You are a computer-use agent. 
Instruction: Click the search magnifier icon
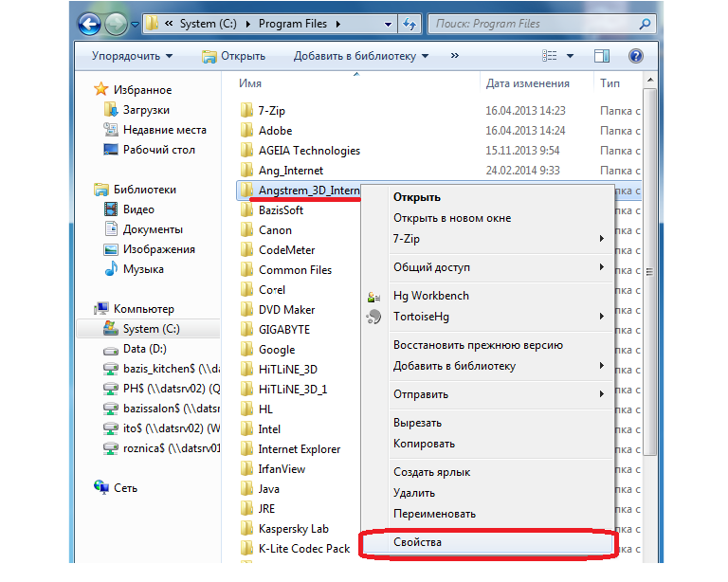645,24
